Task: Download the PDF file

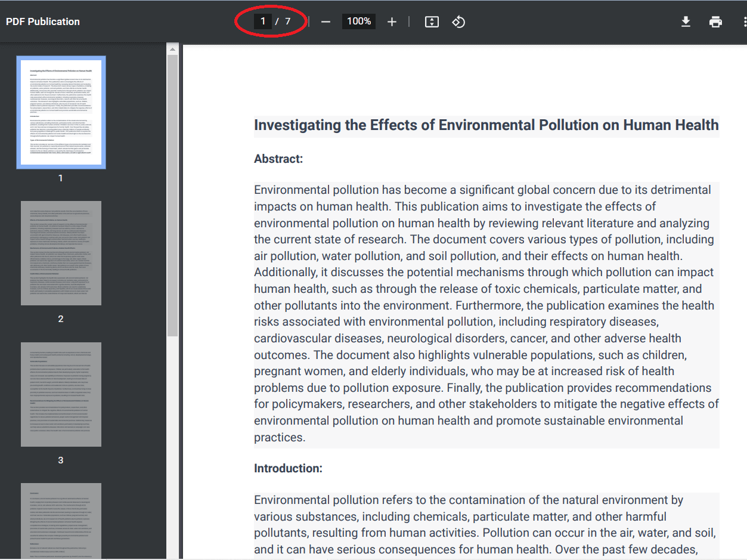Action: point(686,22)
